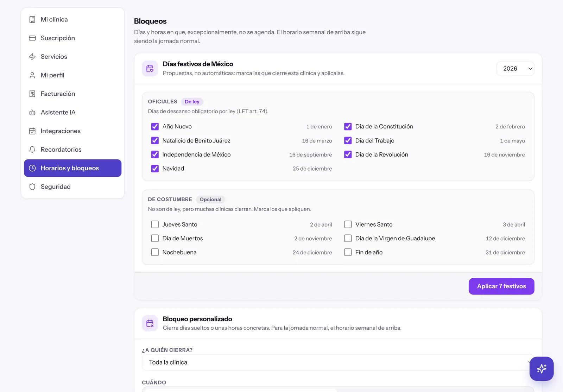Viewport: 563px width, 392px height.
Task: Click Aplicar 7 festivos button
Action: tap(501, 286)
